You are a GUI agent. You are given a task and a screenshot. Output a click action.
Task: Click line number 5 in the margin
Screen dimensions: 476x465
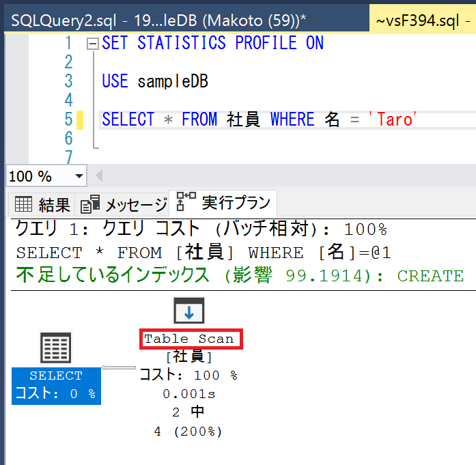pyautogui.click(x=68, y=119)
